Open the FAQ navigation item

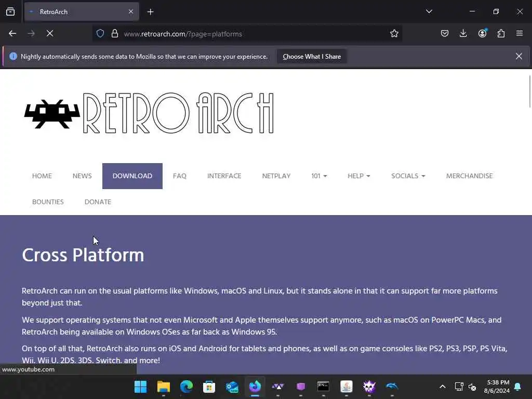pyautogui.click(x=179, y=176)
